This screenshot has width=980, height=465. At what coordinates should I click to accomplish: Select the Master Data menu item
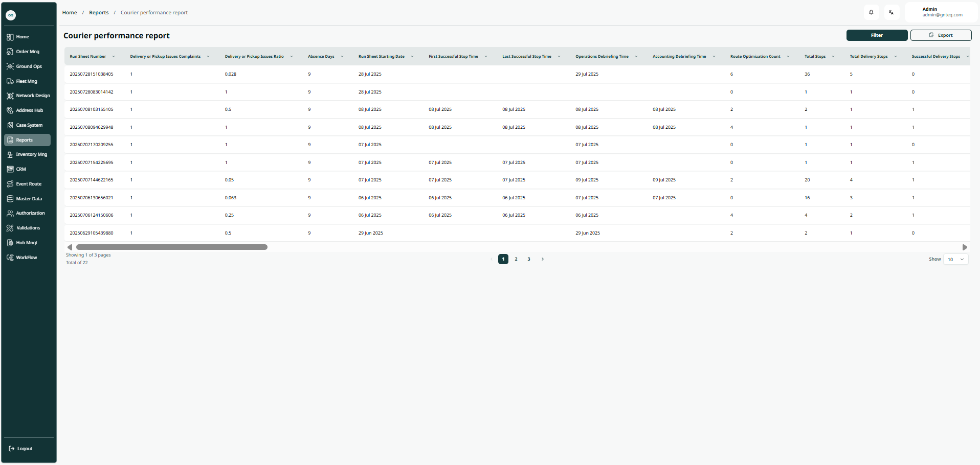[29, 199]
